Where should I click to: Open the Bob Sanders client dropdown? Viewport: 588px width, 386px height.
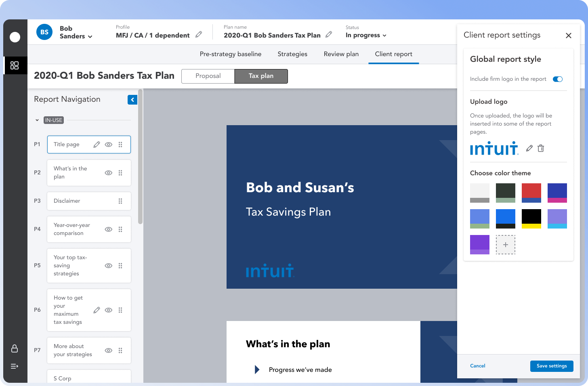(76, 32)
